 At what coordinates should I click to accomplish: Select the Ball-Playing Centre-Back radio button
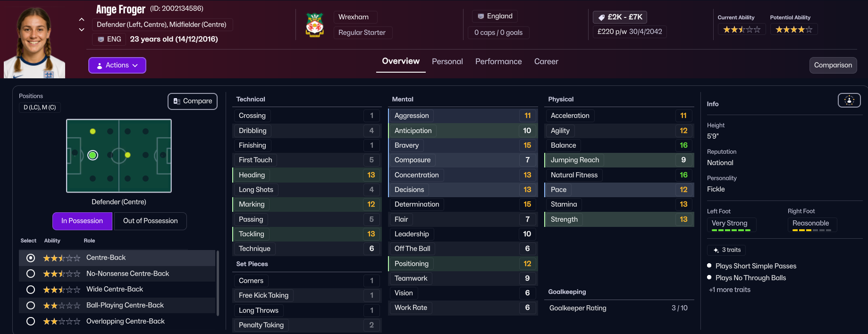coord(31,306)
